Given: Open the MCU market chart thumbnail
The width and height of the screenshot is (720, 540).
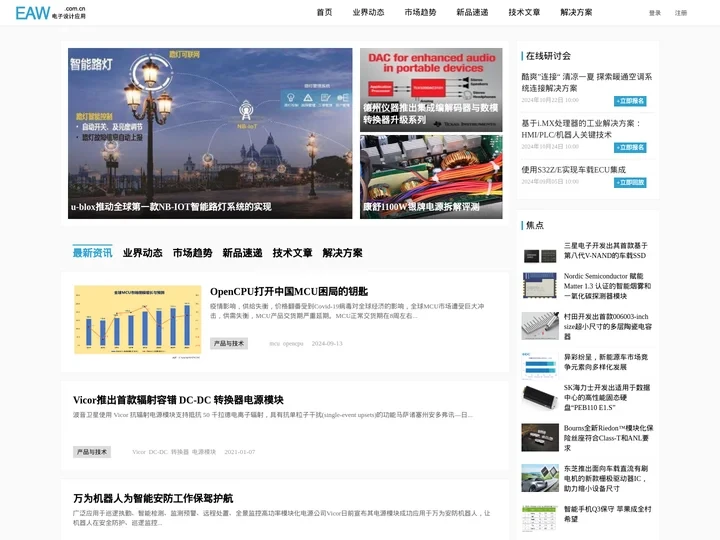Looking at the screenshot, I should [138, 321].
